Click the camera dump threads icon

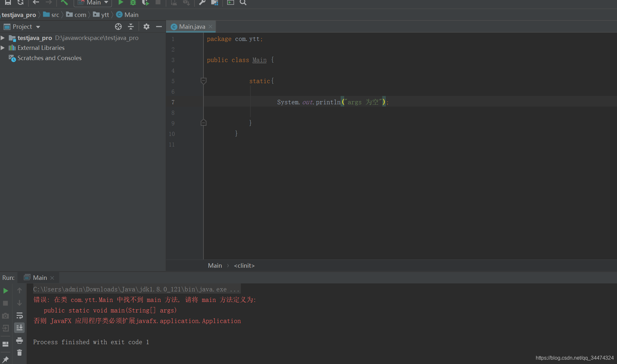[5, 316]
